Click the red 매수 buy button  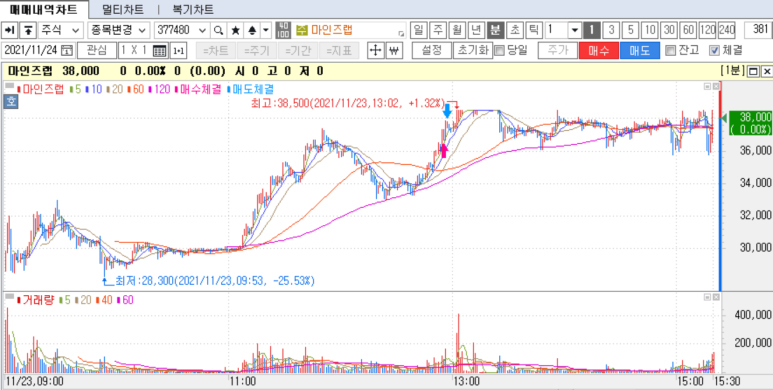[598, 50]
